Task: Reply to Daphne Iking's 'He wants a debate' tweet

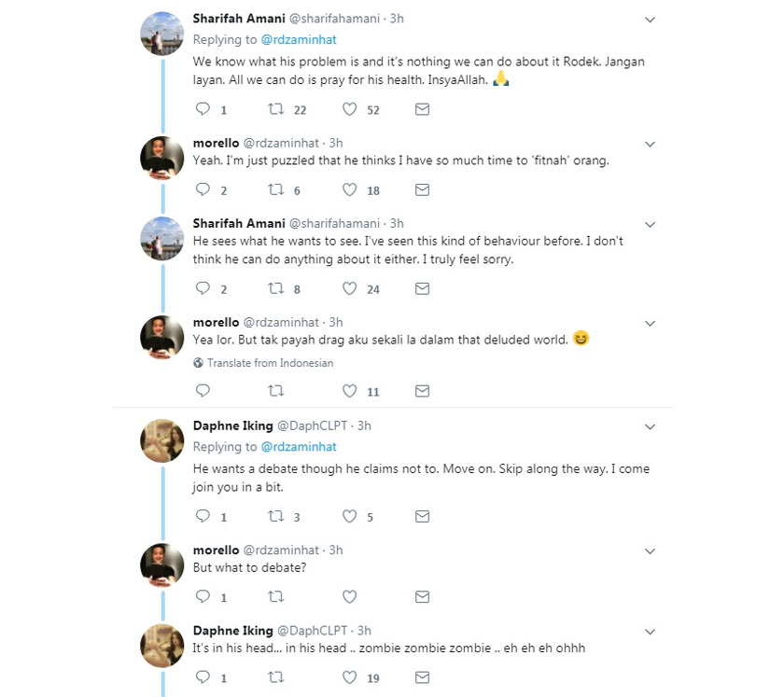Action: coord(203,517)
